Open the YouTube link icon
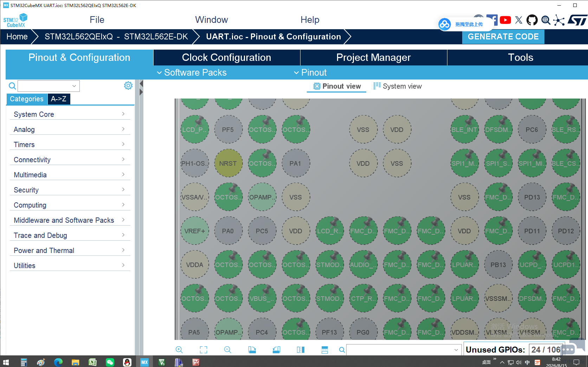The image size is (588, 367). 505,20
